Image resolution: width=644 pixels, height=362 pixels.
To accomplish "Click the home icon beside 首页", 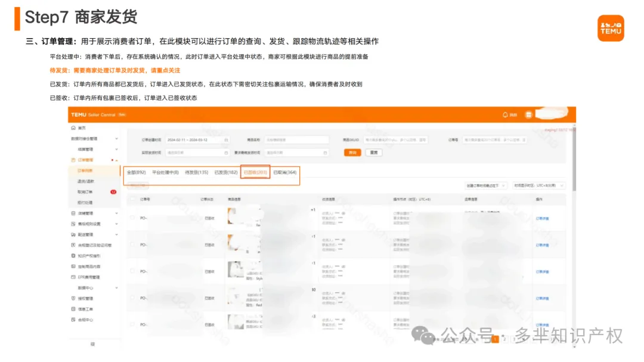I will coord(73,128).
